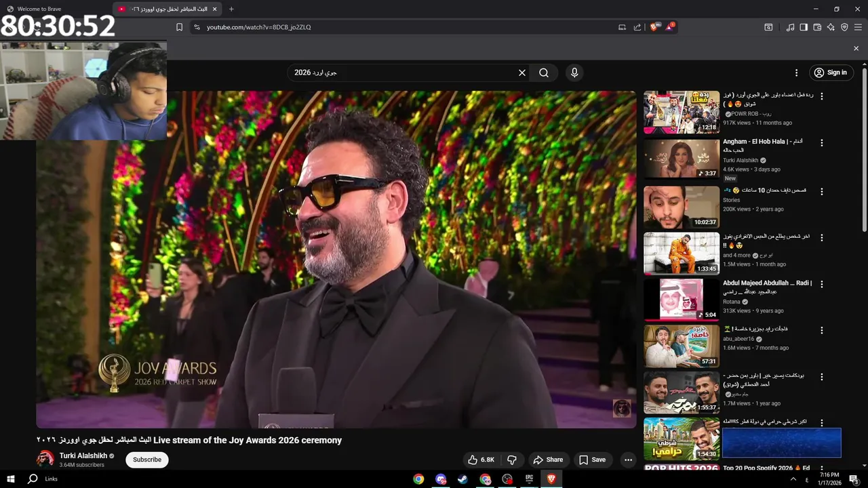
Task: Save the video to a playlist
Action: point(592,460)
